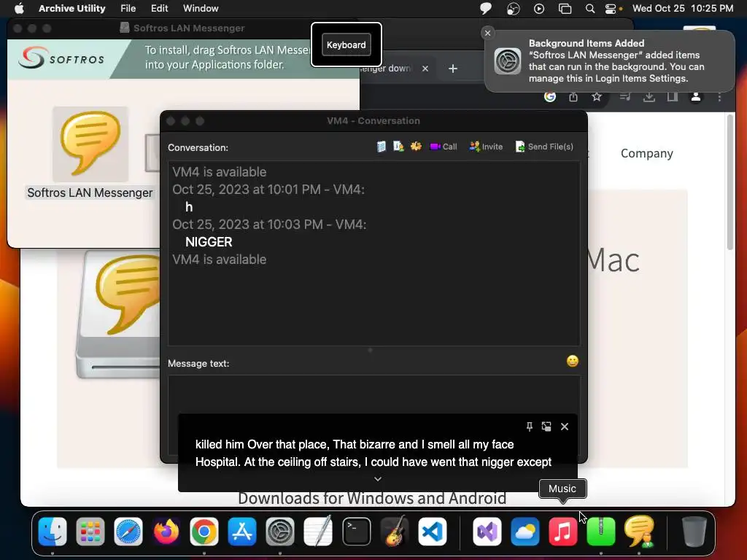747x560 pixels.
Task: Open the emoji smiley picker
Action: 572,361
